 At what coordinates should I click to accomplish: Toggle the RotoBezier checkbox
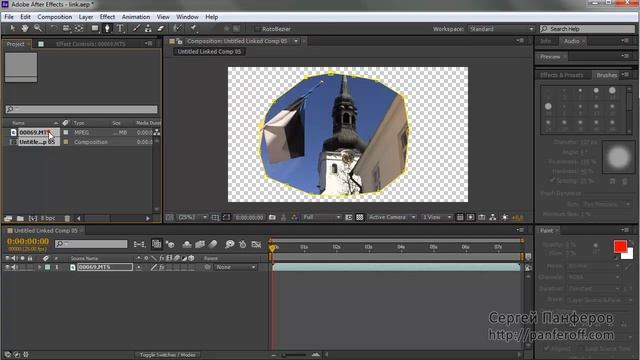click(x=258, y=29)
